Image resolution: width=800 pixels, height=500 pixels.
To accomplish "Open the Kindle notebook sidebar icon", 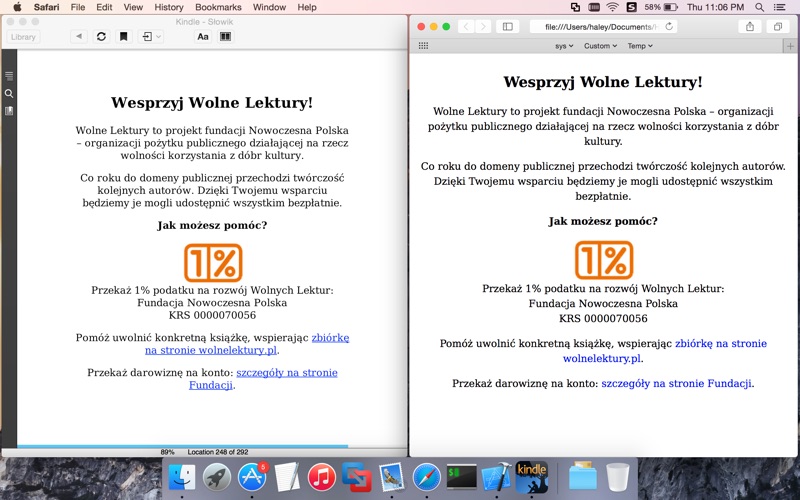I will (x=9, y=111).
